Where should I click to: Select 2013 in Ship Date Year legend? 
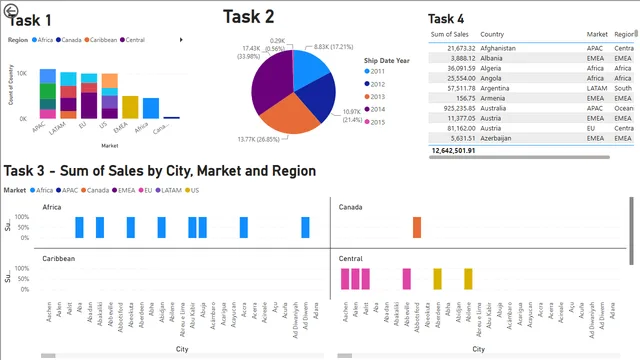pos(374,97)
